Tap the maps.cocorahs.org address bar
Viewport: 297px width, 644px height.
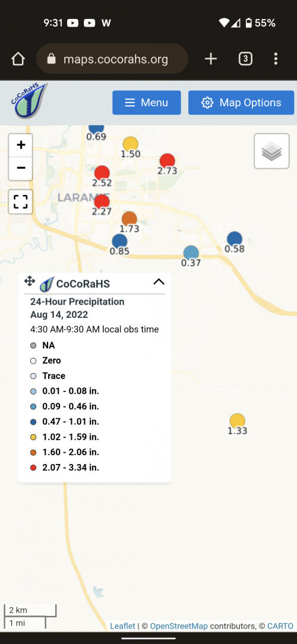point(112,59)
